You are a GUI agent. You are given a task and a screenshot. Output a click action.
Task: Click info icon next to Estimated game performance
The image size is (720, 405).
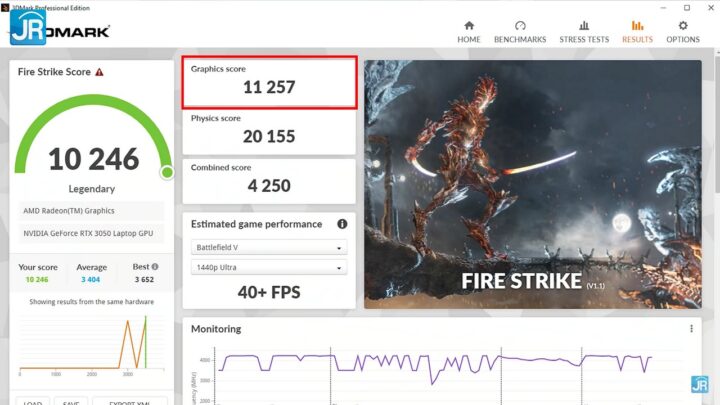(342, 224)
